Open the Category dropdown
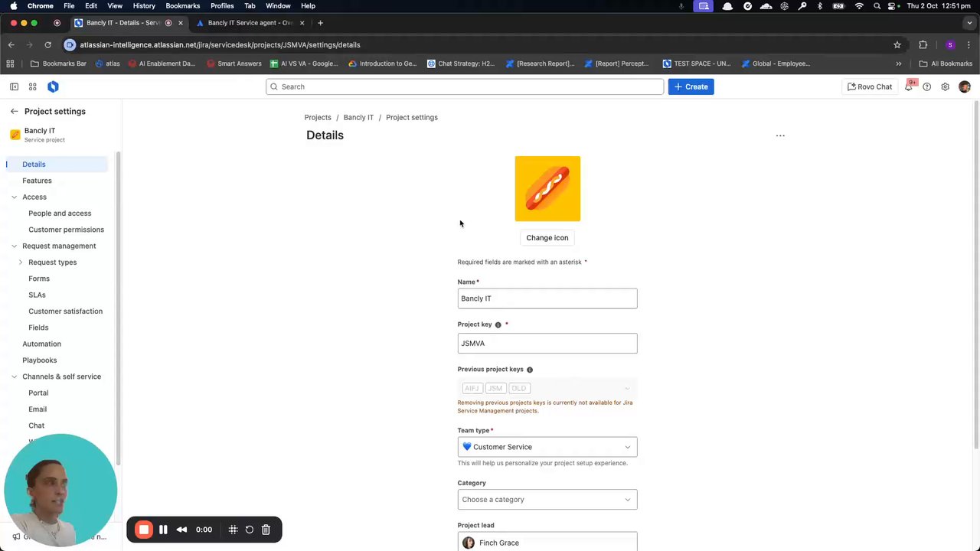The width and height of the screenshot is (980, 551). pos(547,500)
